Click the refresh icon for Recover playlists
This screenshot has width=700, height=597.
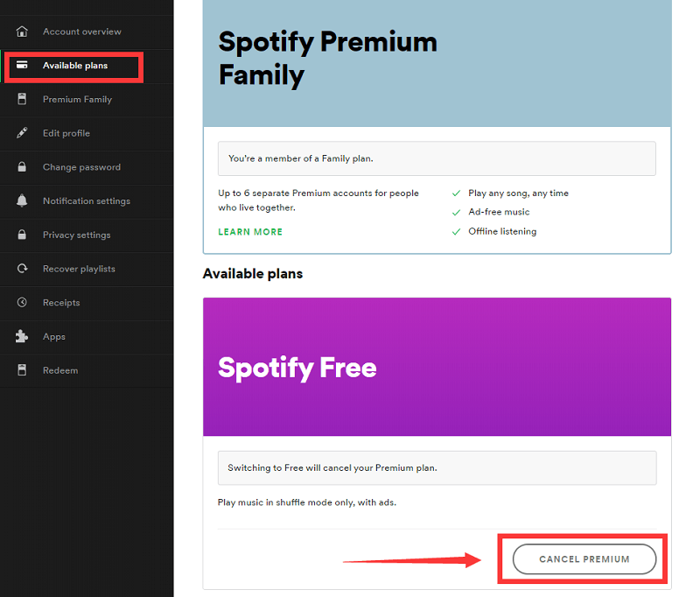(x=23, y=269)
